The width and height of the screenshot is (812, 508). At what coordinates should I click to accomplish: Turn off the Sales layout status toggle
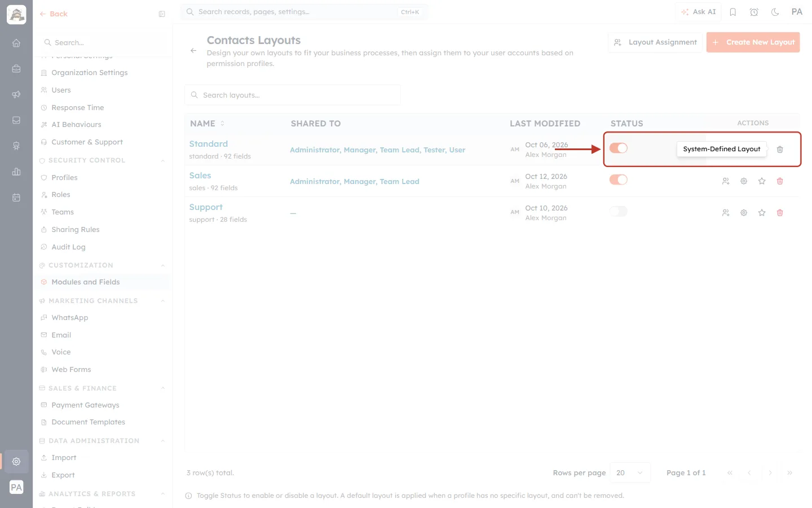click(x=619, y=179)
